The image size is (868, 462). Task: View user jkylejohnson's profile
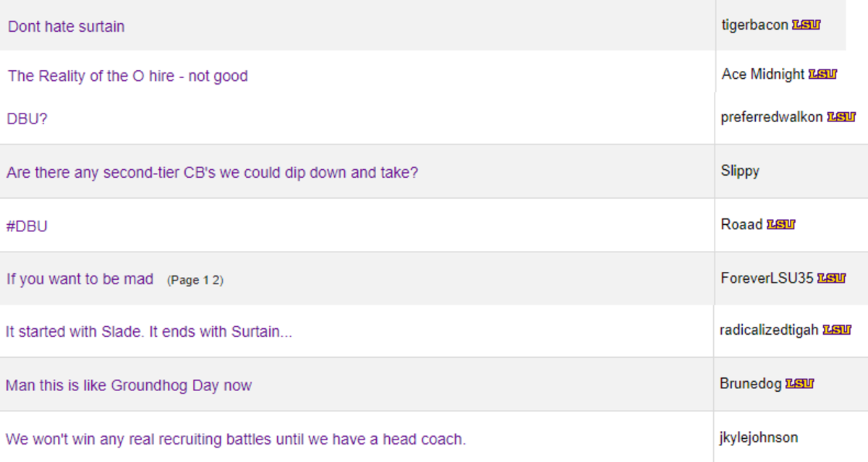pos(759,437)
